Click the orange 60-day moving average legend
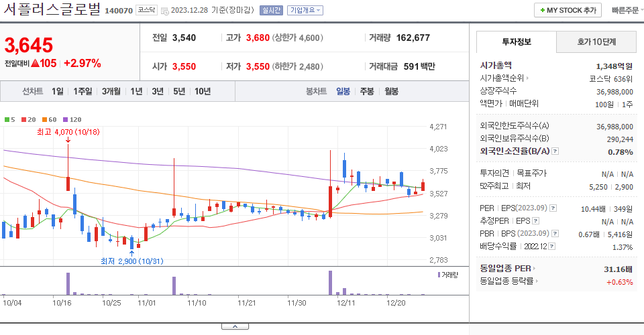Image resolution: width=644 pixels, height=335 pixels. click(49, 120)
